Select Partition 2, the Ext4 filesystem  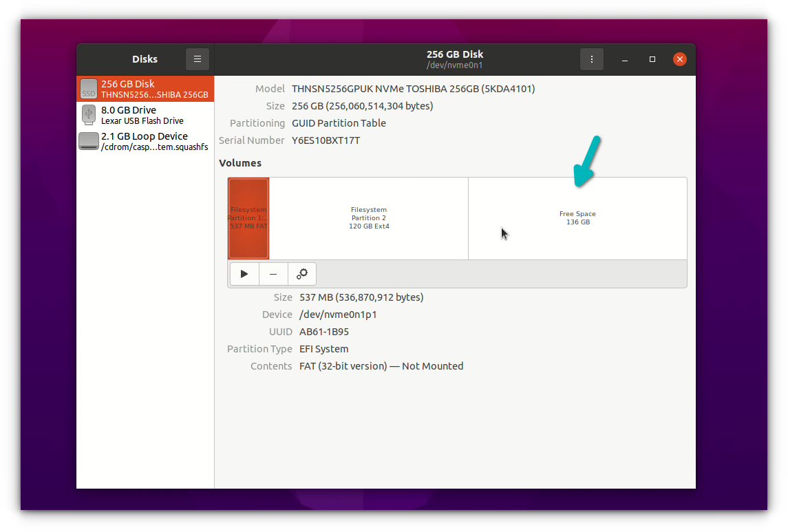click(x=370, y=218)
